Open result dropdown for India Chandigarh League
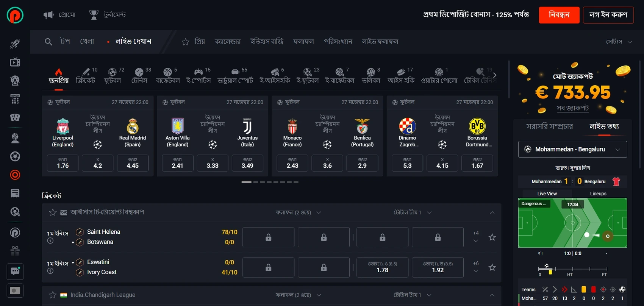644x306 pixels. point(299,295)
